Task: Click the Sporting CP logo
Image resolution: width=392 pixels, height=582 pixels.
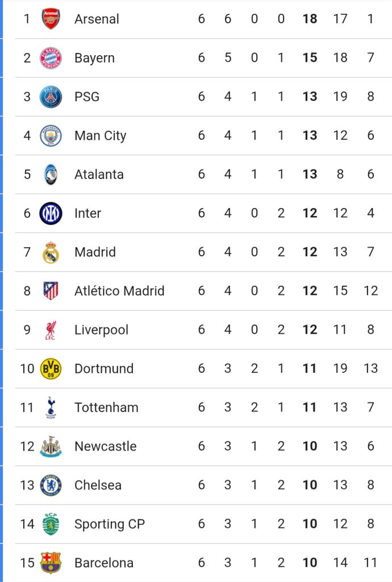Action: pyautogui.click(x=51, y=524)
